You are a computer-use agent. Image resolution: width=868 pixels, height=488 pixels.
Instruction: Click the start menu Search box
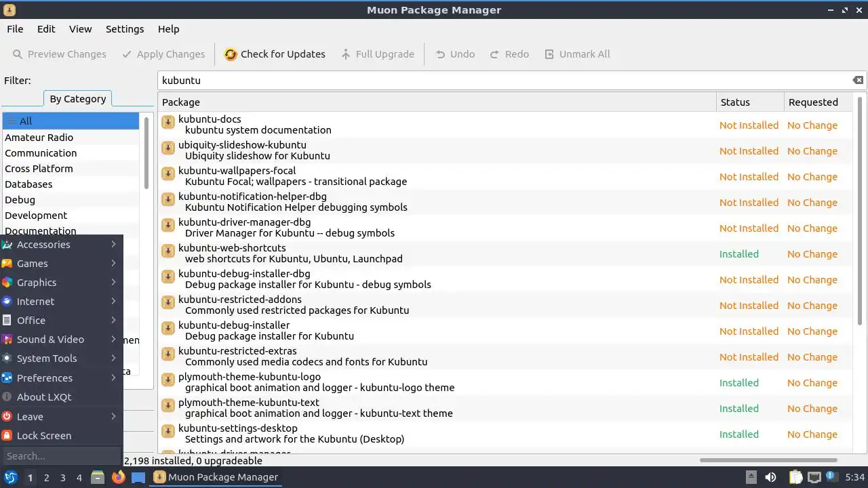click(61, 456)
